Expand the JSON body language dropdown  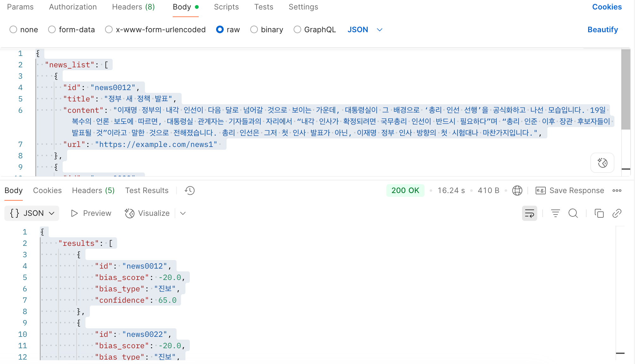pos(380,30)
